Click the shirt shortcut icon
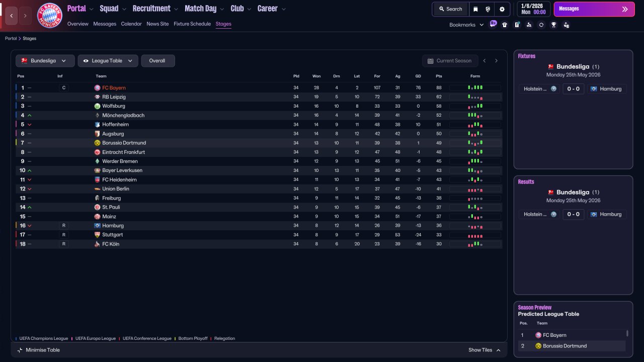 pos(505,25)
